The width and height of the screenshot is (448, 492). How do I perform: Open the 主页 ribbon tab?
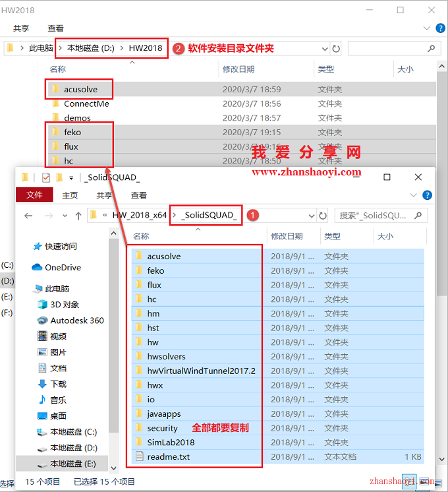[x=70, y=195]
